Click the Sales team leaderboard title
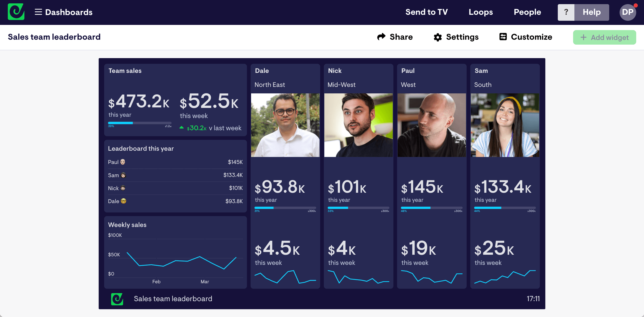Image resolution: width=644 pixels, height=317 pixels. [x=54, y=37]
